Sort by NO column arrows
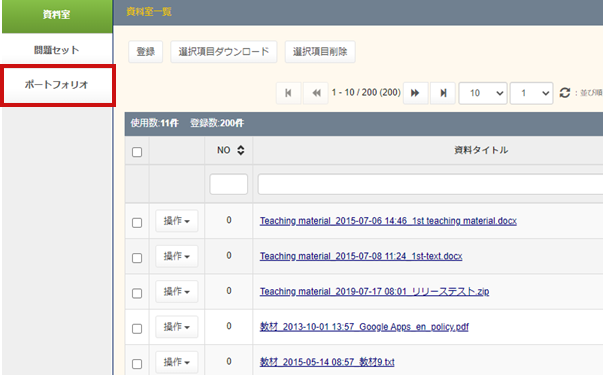 point(241,150)
